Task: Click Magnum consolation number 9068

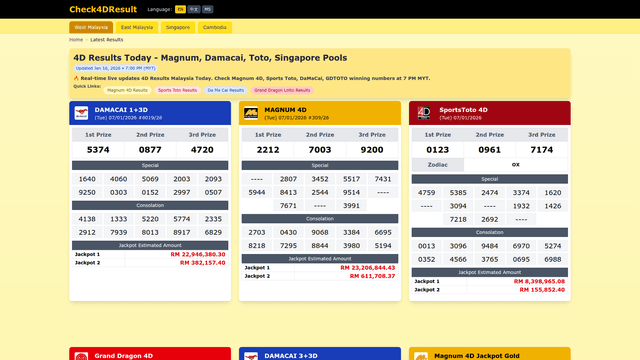Action: 320,233
